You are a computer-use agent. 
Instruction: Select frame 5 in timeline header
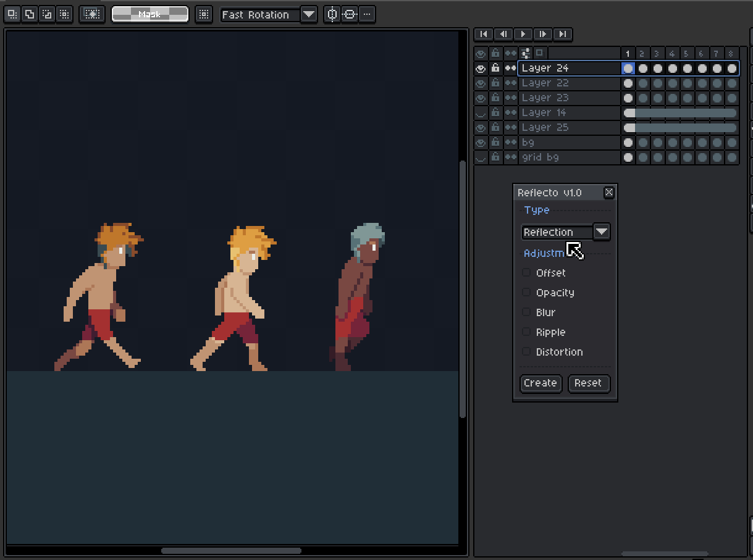pyautogui.click(x=687, y=54)
